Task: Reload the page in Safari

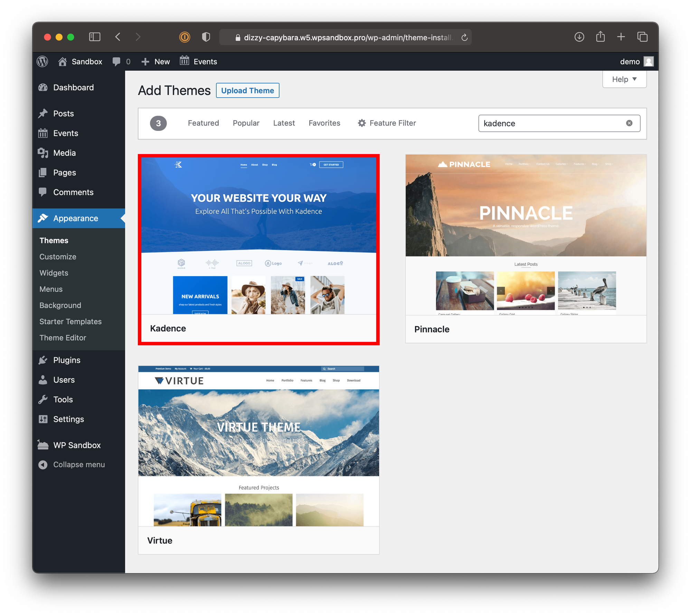Action: point(464,37)
